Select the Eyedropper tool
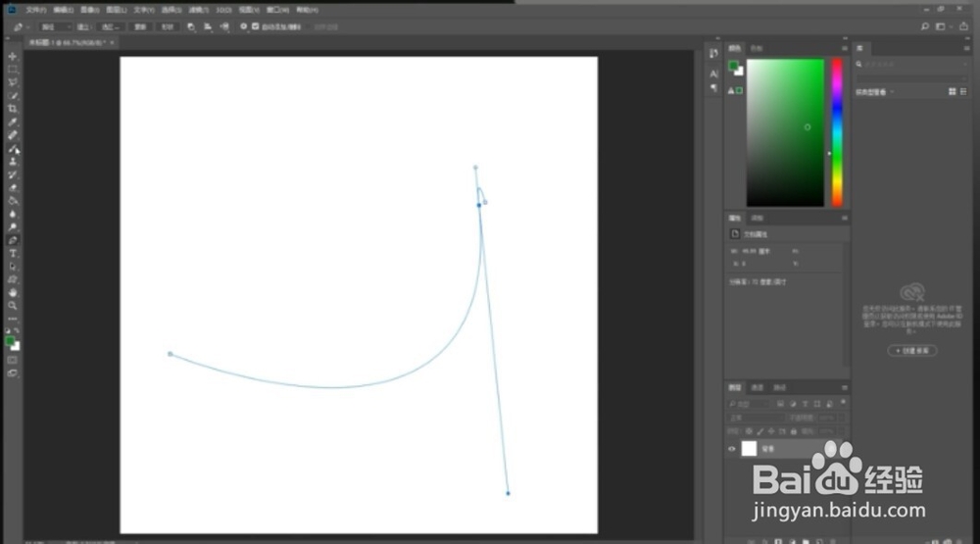 coord(13,122)
